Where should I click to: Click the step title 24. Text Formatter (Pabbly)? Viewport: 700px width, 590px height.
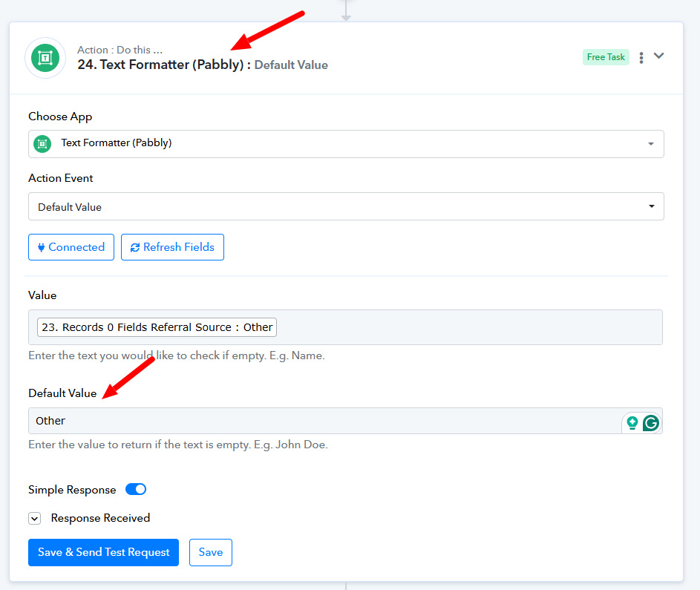[x=161, y=65]
